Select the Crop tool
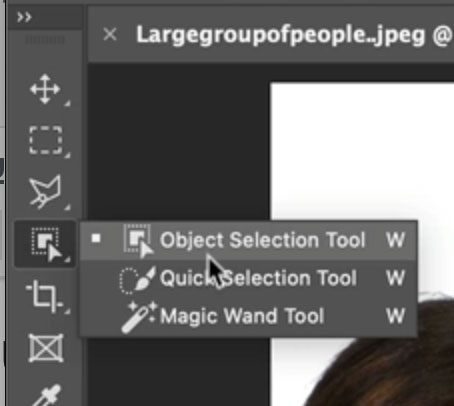Image resolution: width=454 pixels, height=406 pixels. (x=45, y=297)
